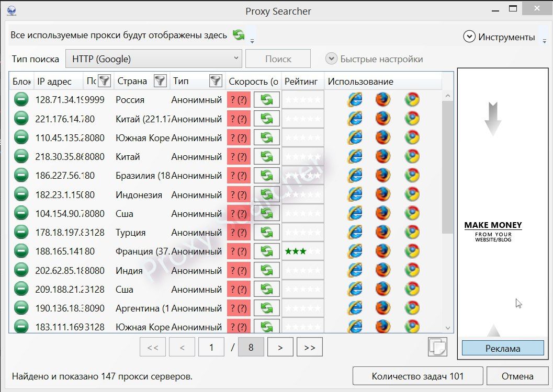Viewport: 553px width, 392px height.
Task: Use Аргентина proxy in Chrome
Action: pos(412,308)
